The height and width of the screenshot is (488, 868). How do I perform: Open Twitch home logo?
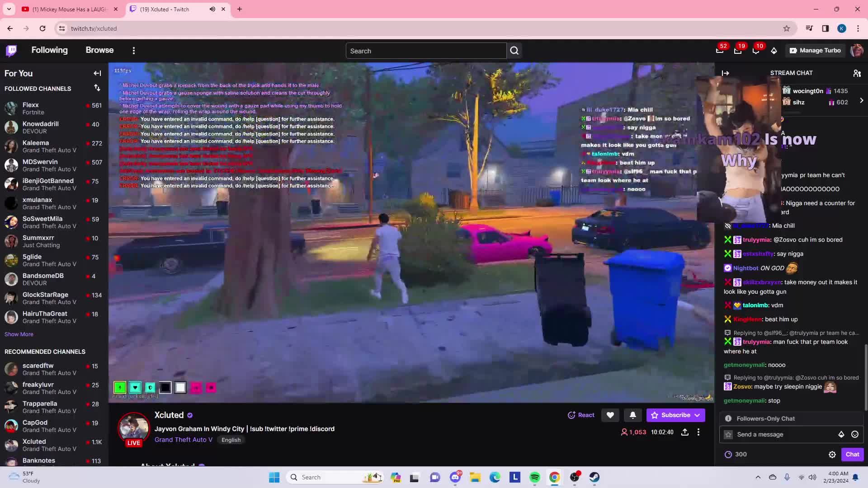11,51
